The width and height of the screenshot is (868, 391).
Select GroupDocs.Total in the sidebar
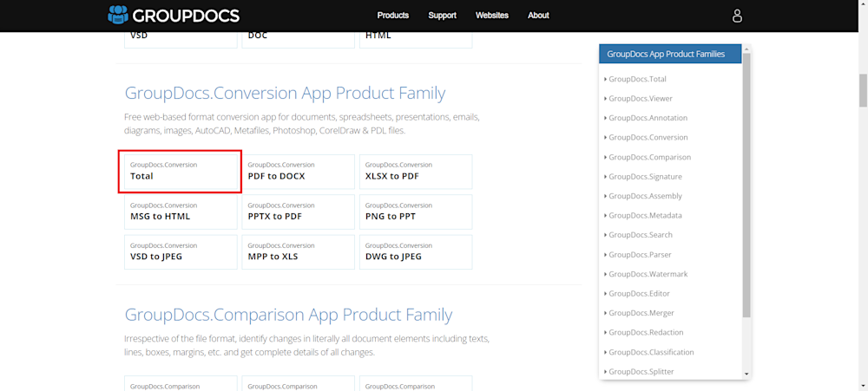pos(637,79)
